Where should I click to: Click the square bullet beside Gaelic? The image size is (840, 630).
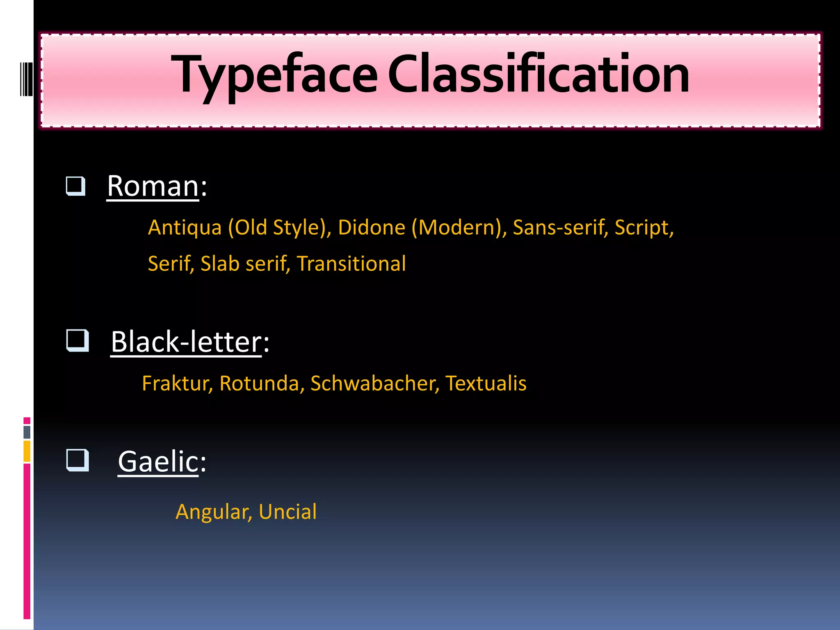click(x=78, y=460)
